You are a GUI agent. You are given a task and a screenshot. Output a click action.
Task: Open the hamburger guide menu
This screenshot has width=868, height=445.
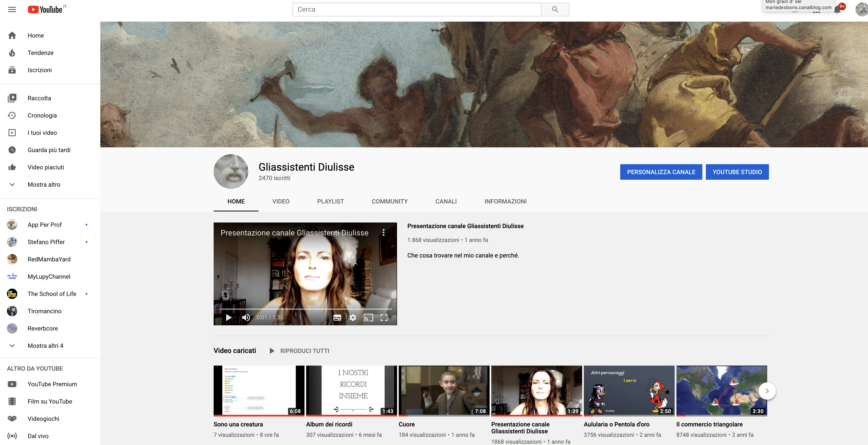(x=12, y=10)
